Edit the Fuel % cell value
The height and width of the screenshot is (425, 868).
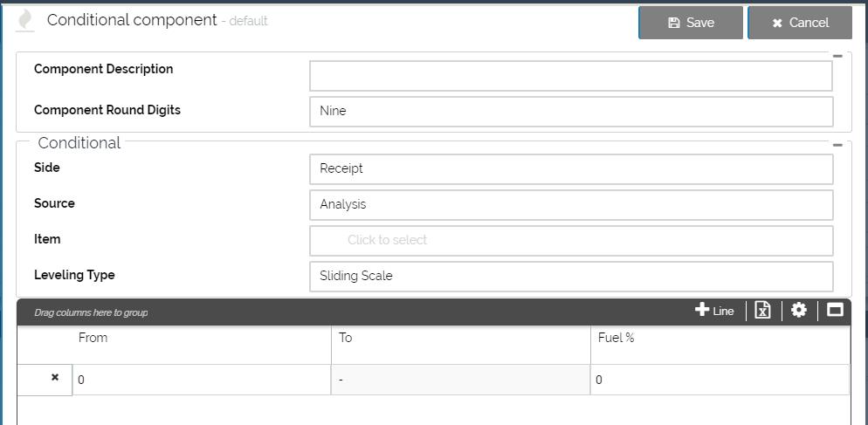coord(720,380)
